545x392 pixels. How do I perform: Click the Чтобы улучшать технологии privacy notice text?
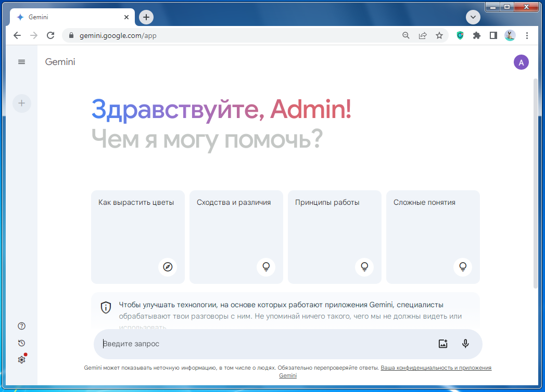pos(290,315)
